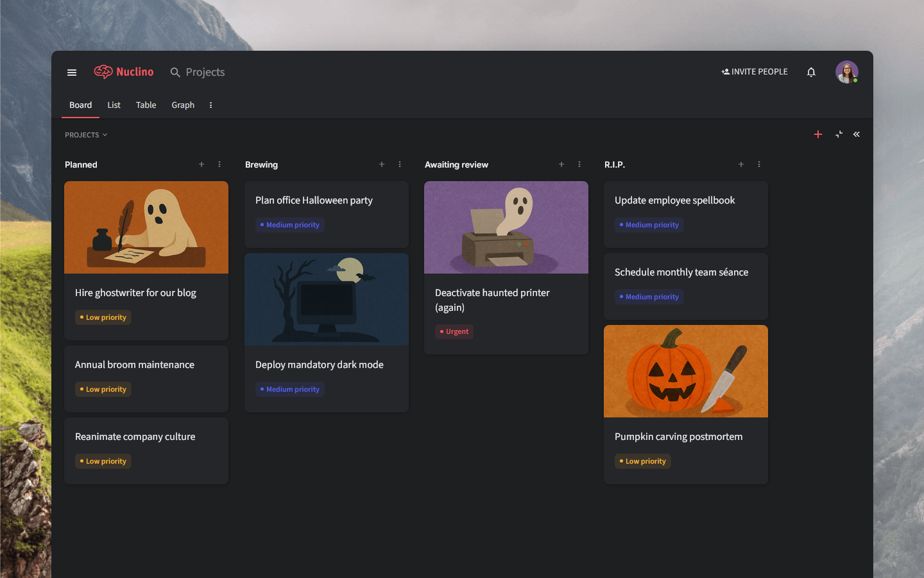Open the user profile avatar
Viewport: 924px width, 578px height.
[847, 71]
